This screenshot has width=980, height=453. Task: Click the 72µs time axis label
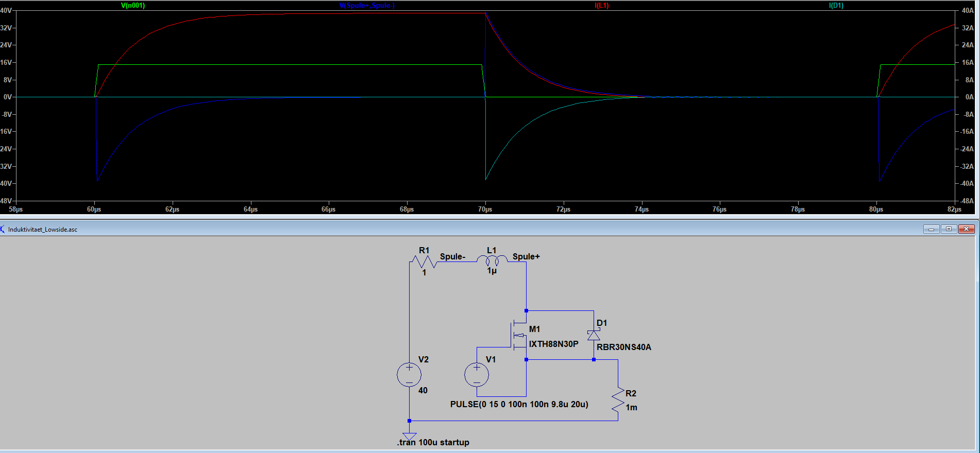pos(564,210)
